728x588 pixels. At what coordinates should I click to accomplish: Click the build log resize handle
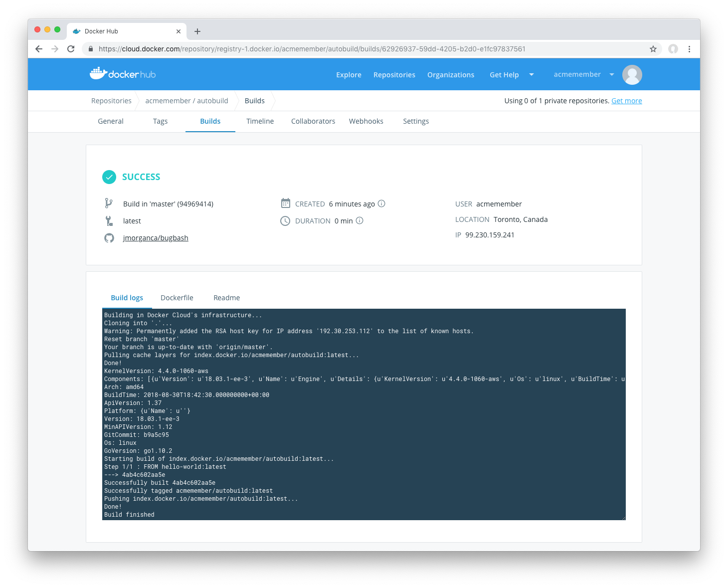(623, 518)
